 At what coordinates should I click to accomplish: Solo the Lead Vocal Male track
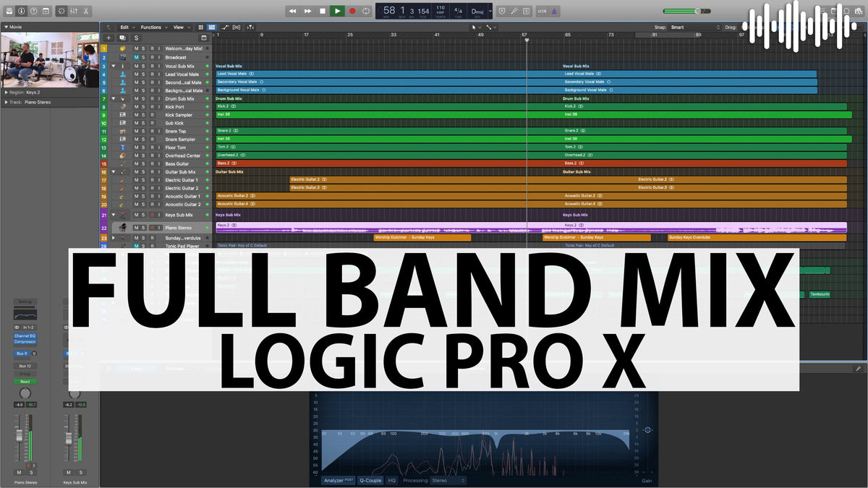point(144,74)
